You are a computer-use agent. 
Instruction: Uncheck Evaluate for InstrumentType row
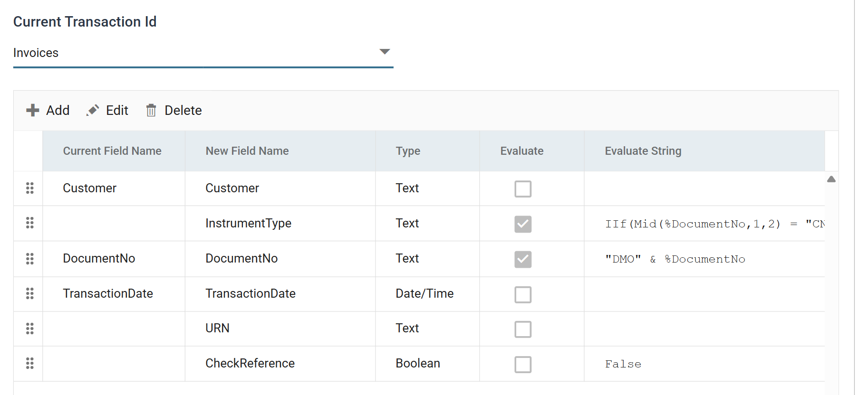523,224
